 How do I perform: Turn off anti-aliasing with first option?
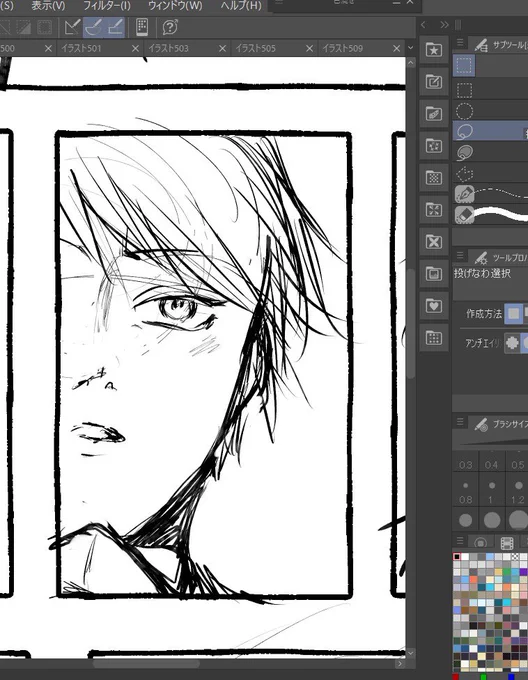pos(512,343)
